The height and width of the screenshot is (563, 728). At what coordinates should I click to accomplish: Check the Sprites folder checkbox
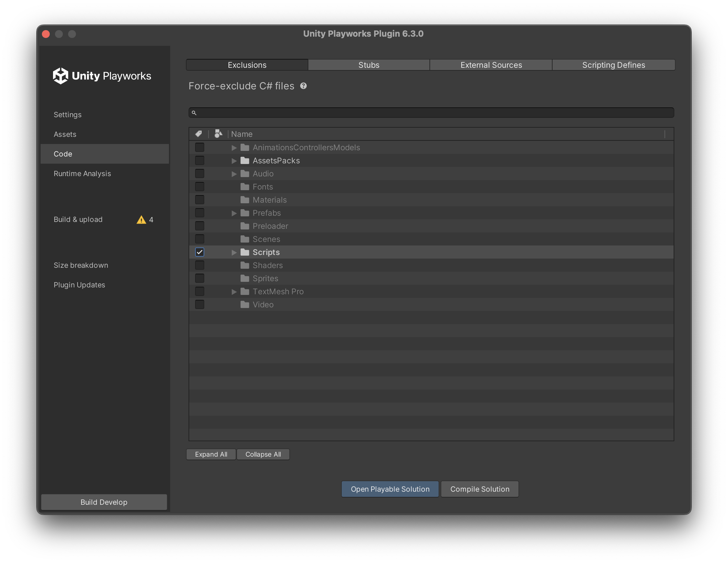pyautogui.click(x=200, y=278)
